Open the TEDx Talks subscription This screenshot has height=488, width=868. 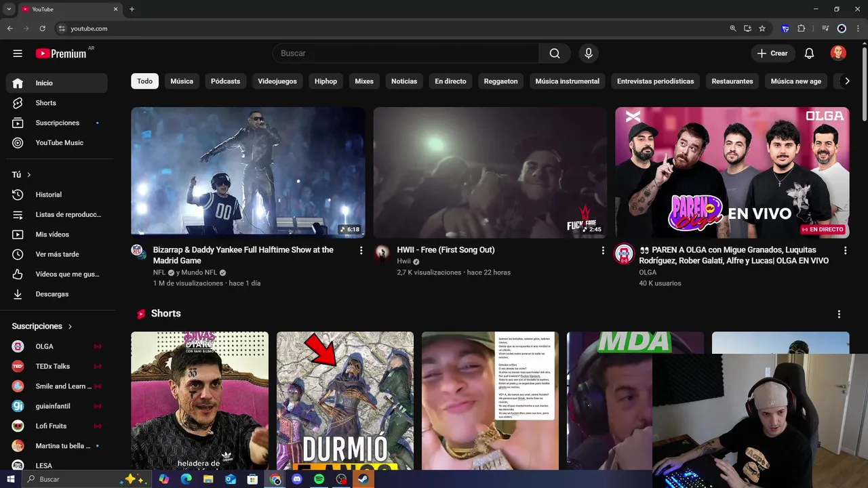tap(57, 367)
